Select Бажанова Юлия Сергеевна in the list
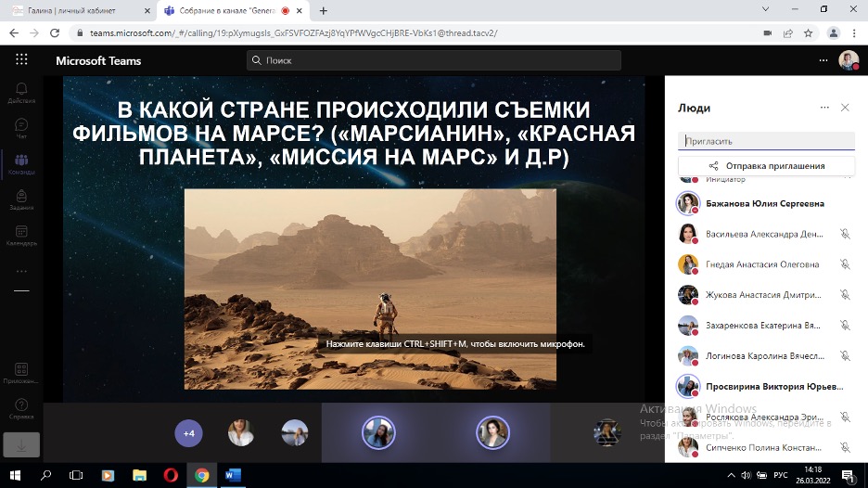This screenshot has height=488, width=868. 765,203
